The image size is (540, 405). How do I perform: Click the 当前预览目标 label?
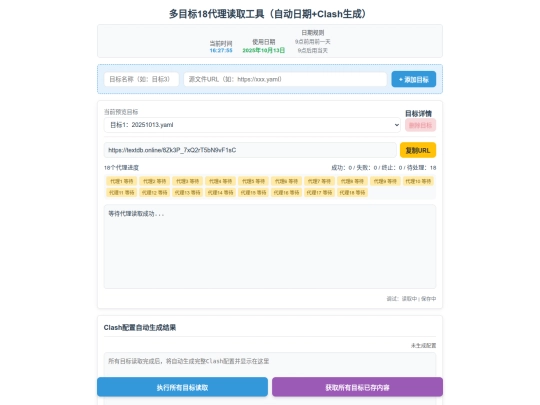121,112
